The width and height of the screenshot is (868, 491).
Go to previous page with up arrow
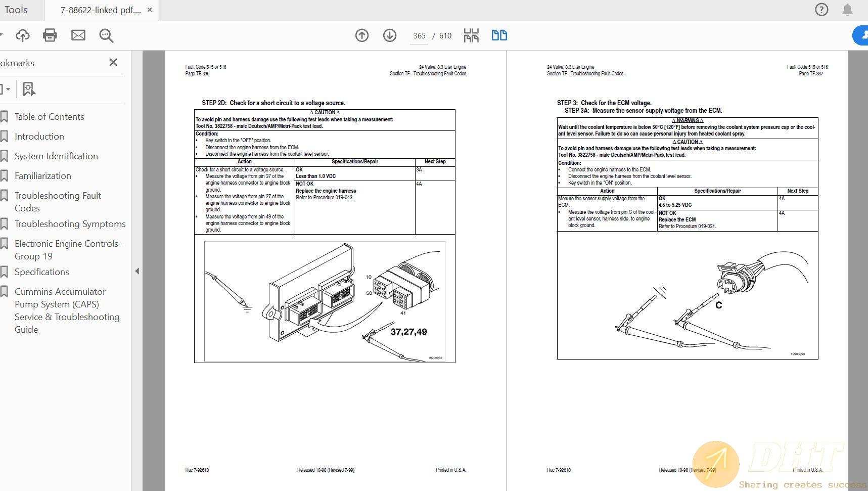pyautogui.click(x=362, y=35)
